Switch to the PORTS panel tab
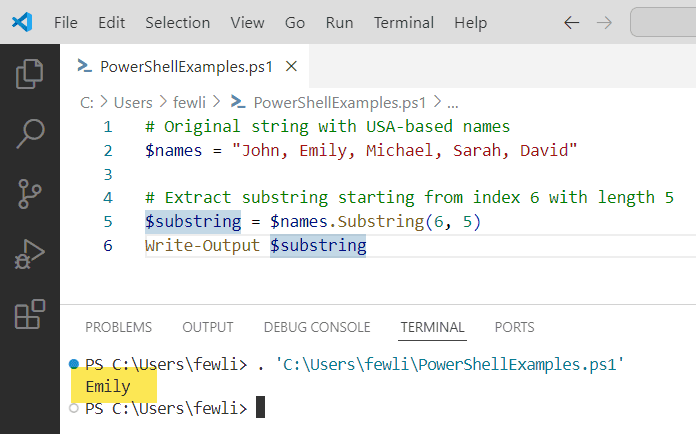Viewport: 696px width, 434px height. (514, 327)
